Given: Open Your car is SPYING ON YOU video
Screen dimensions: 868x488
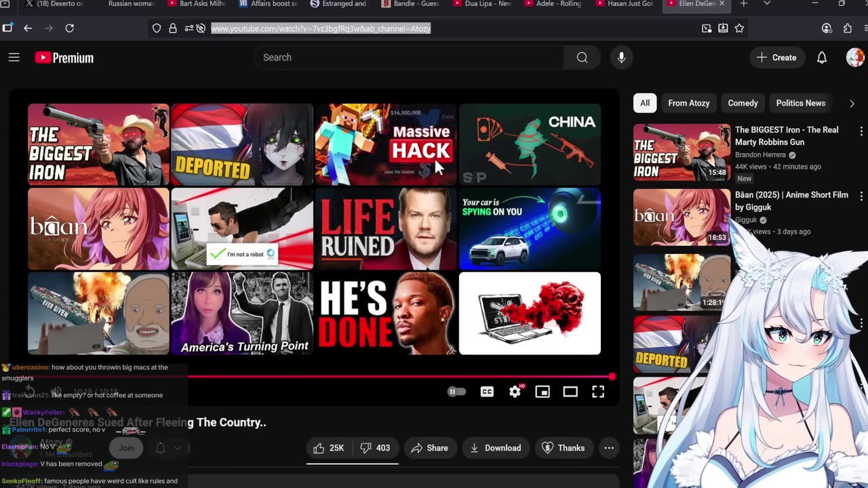Looking at the screenshot, I should 530,229.
